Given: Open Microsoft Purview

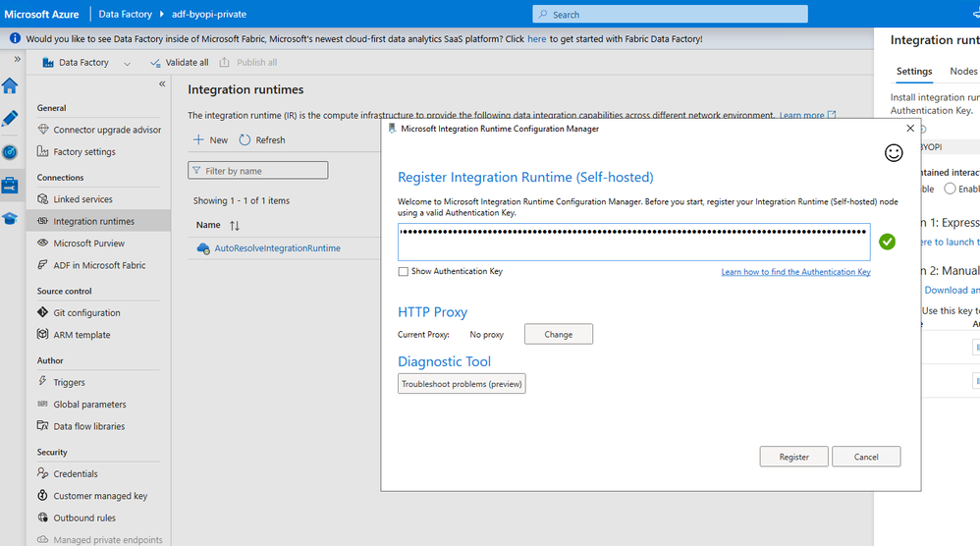Looking at the screenshot, I should [81, 243].
